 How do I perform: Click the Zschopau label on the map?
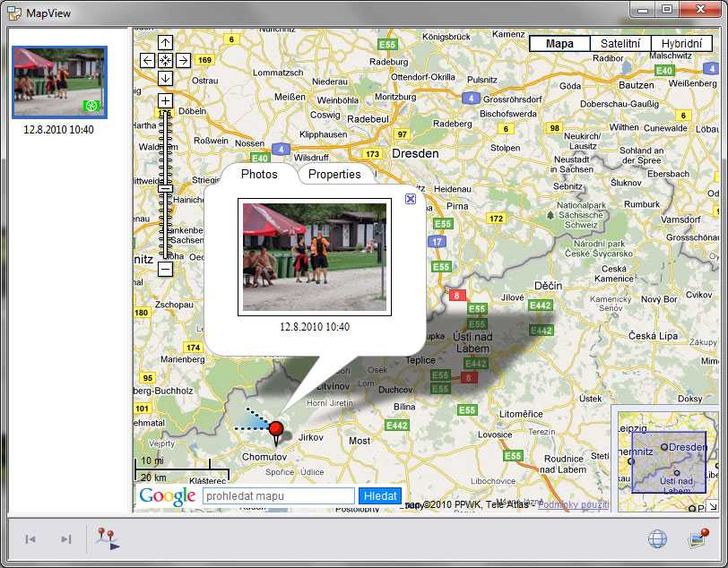coord(174,305)
